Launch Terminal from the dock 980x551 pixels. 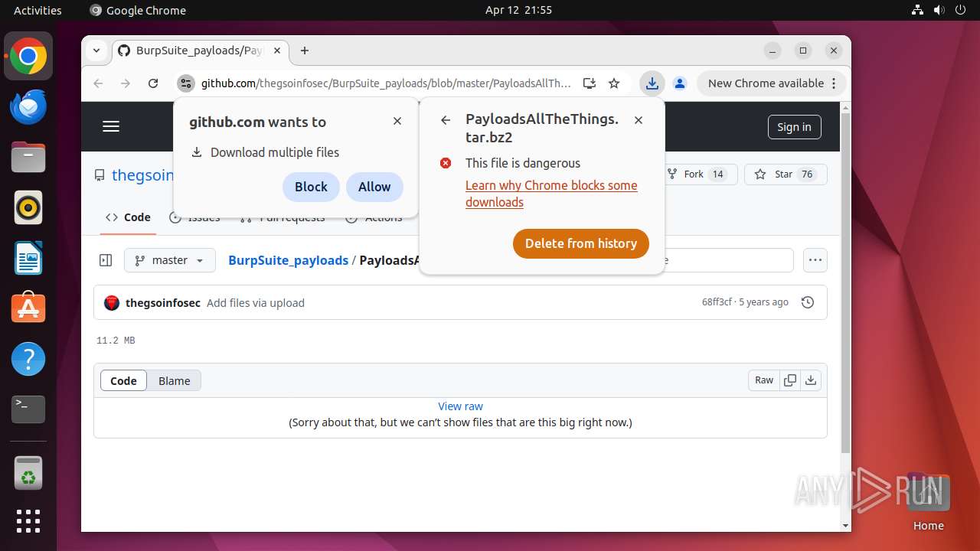tap(28, 409)
